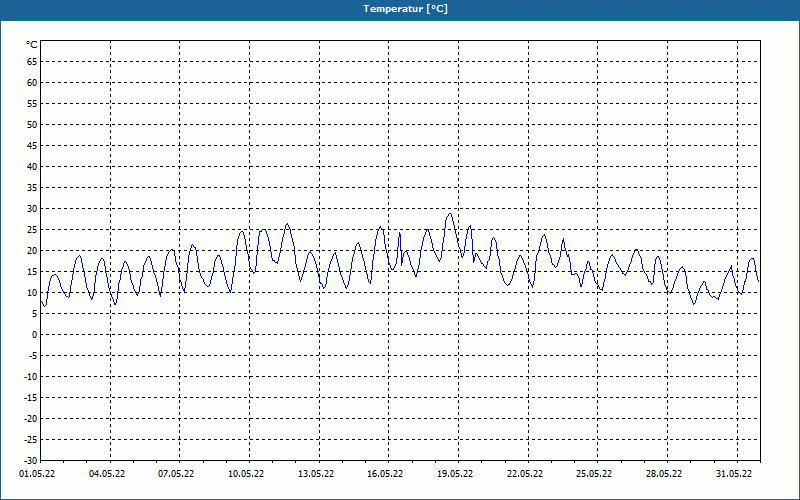Click the 15 value on the y-axis

pyautogui.click(x=32, y=271)
